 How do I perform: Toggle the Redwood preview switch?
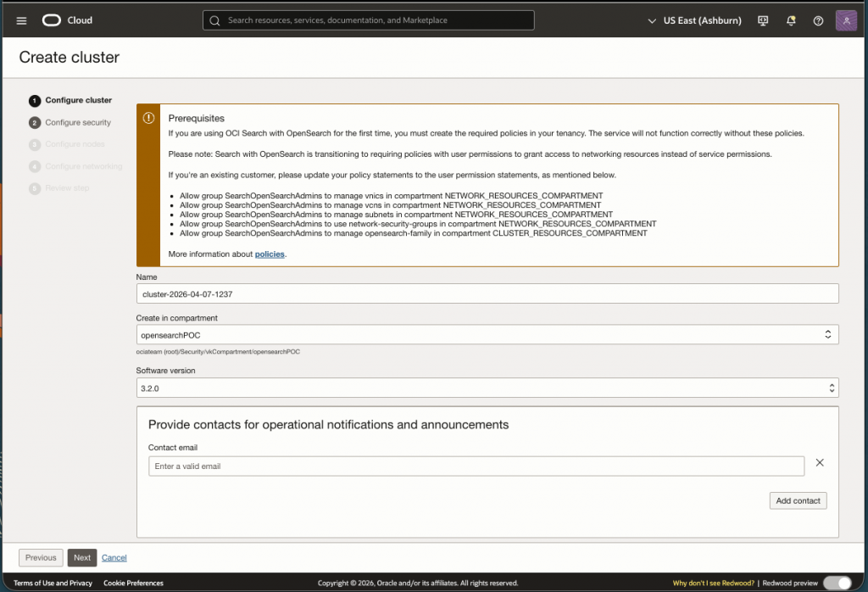click(837, 583)
